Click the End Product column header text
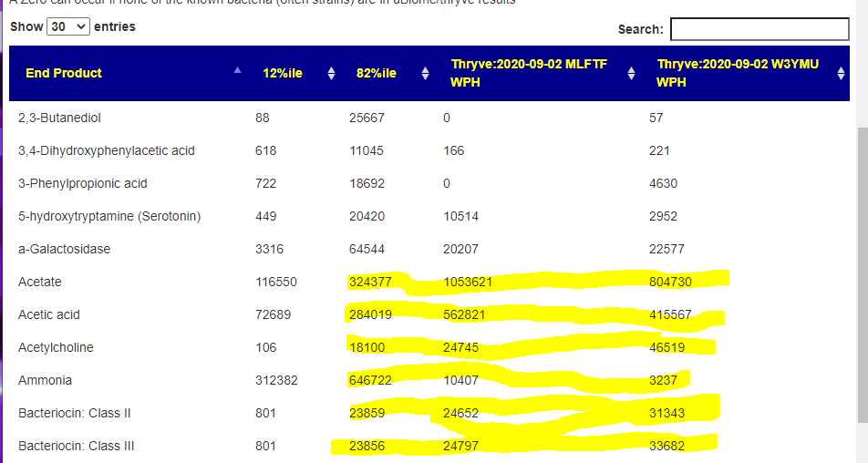 coord(64,73)
